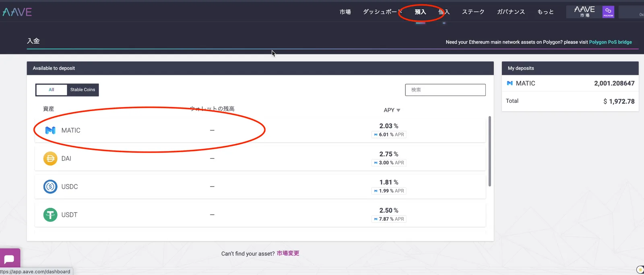
Task: Click the ウォレットの残高 column header
Action: click(x=212, y=109)
